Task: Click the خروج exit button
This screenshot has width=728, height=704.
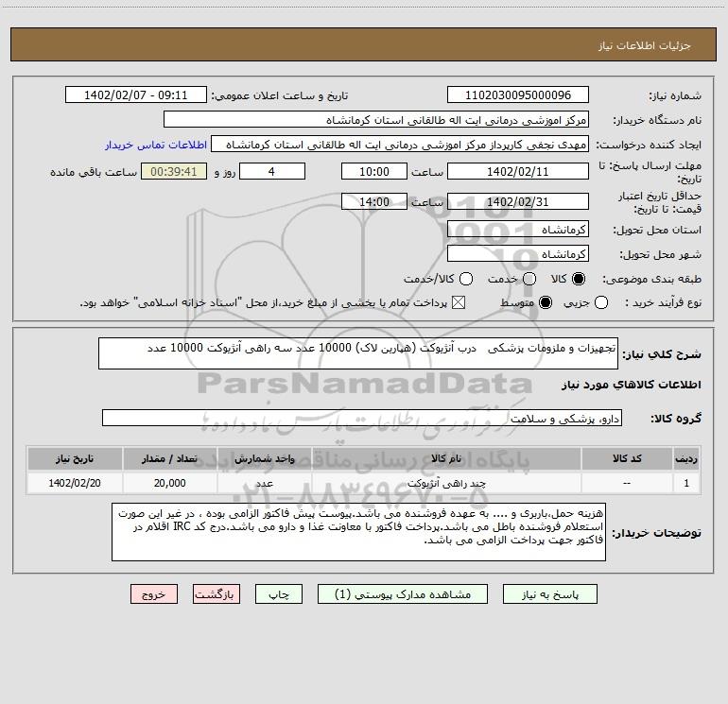Action: coord(154,594)
